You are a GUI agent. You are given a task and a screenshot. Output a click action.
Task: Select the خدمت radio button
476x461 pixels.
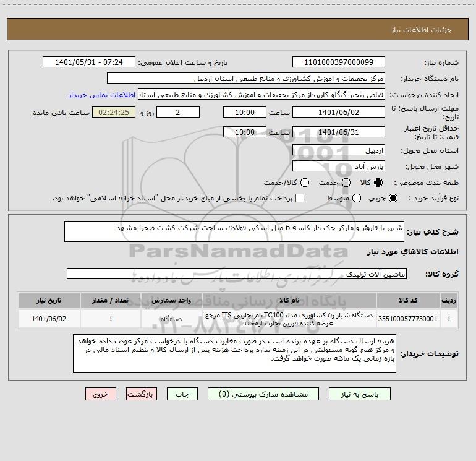[346, 183]
